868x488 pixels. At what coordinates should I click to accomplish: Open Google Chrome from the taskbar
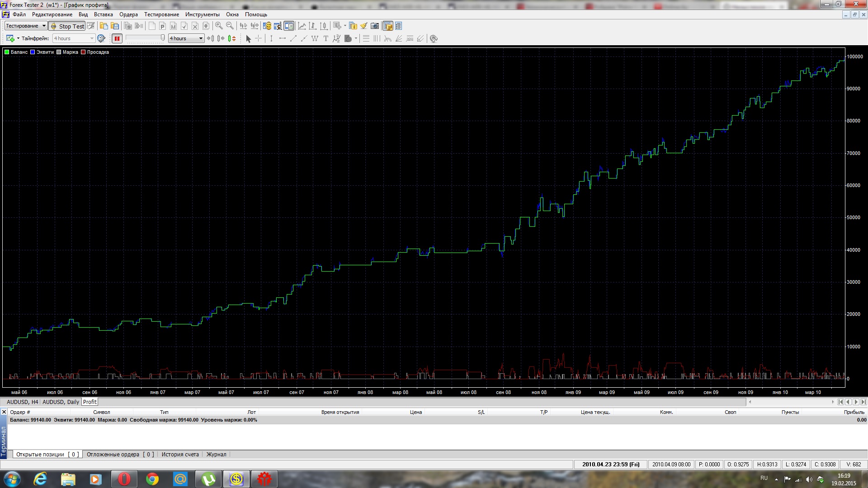(x=152, y=479)
